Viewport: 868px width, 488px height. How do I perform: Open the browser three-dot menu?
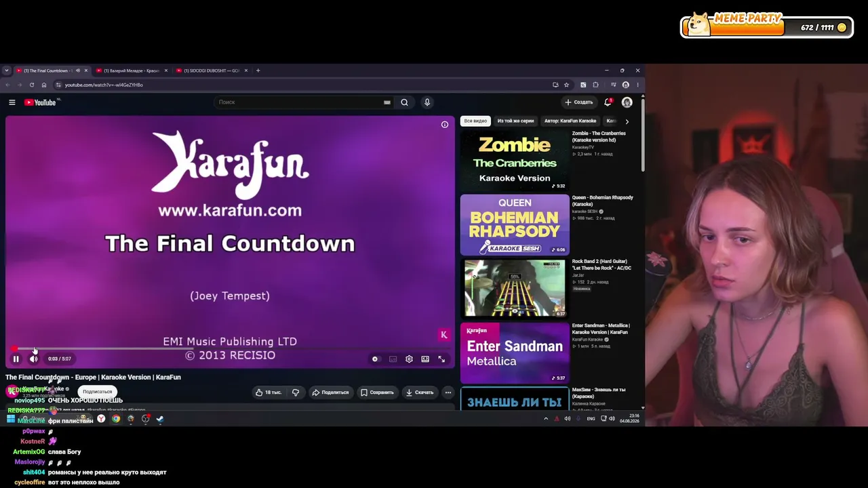point(637,85)
